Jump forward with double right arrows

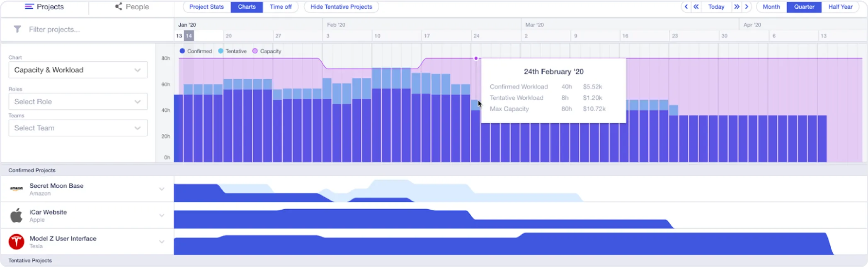tap(737, 7)
